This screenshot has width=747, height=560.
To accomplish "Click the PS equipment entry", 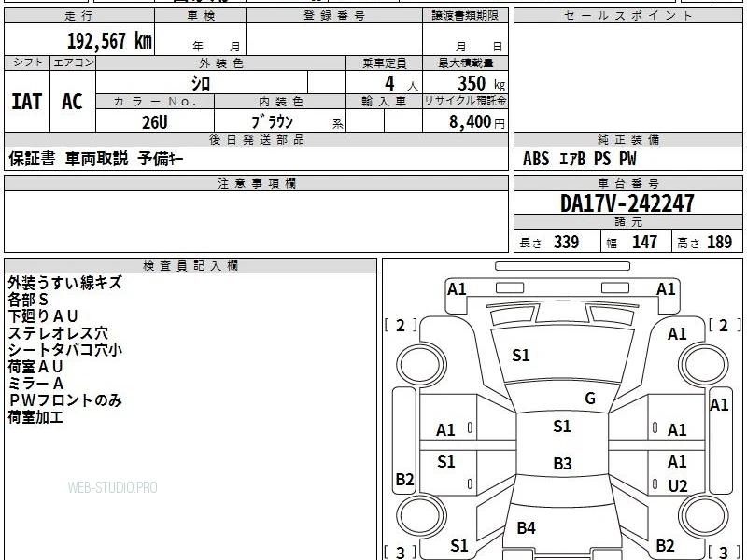I will pos(602,159).
